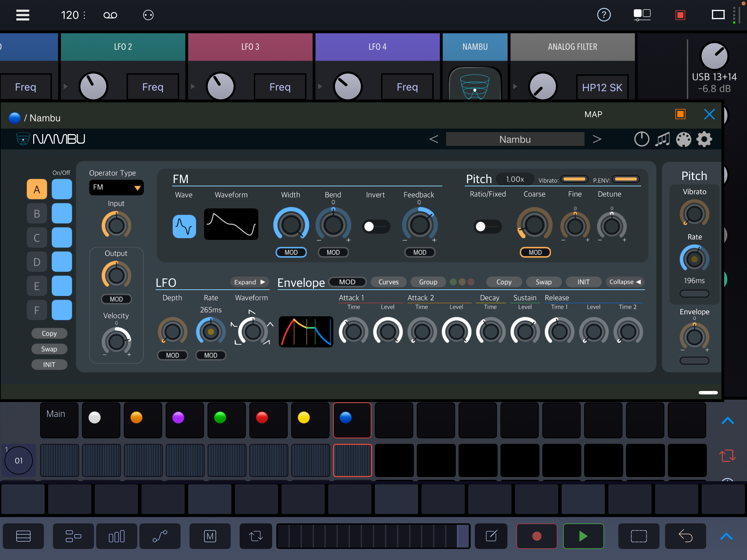
Task: Go to previous Nambu preset
Action: click(434, 139)
